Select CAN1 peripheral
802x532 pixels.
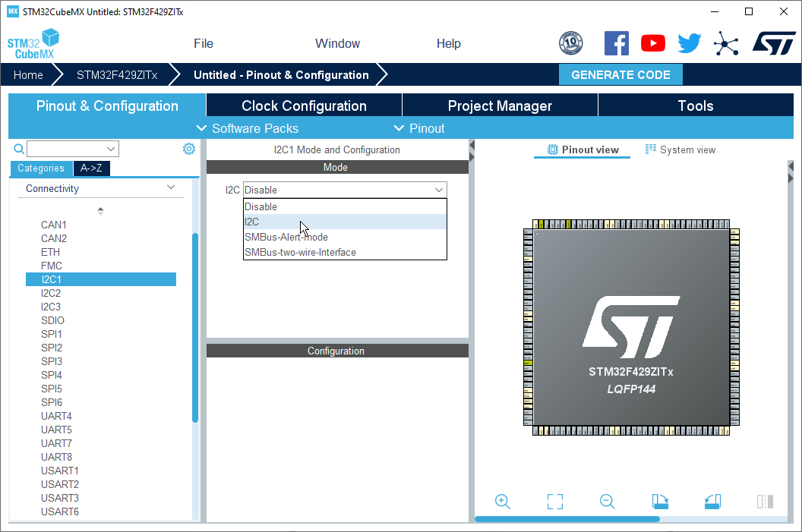pos(54,225)
